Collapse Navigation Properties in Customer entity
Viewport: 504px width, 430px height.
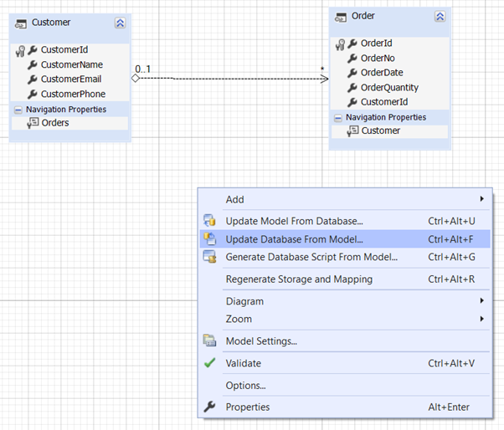(x=18, y=110)
